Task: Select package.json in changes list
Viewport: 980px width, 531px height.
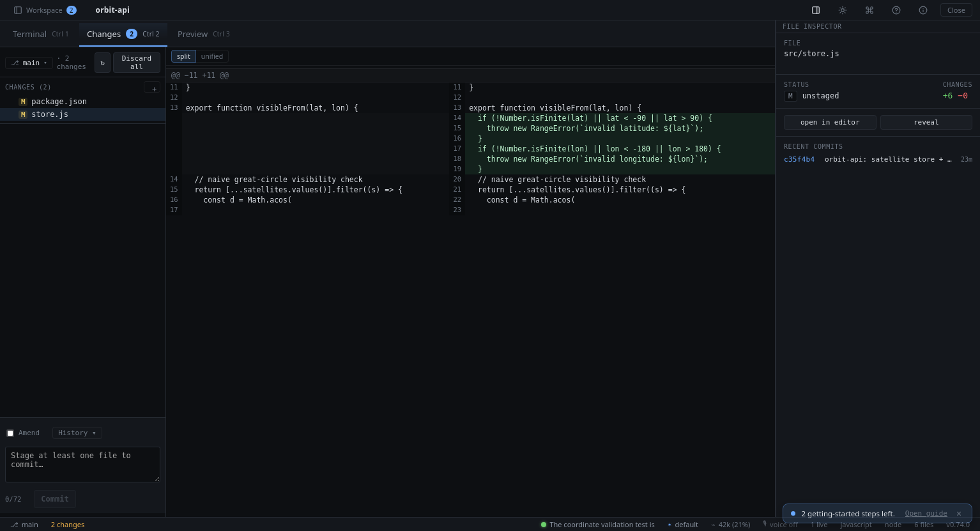Action: click(x=83, y=102)
